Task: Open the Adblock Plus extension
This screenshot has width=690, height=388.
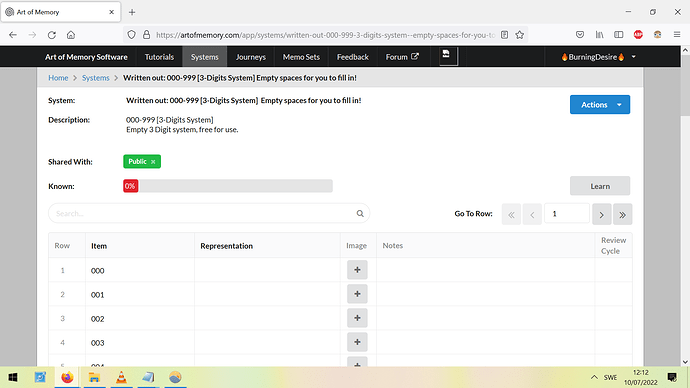Action: click(x=638, y=35)
